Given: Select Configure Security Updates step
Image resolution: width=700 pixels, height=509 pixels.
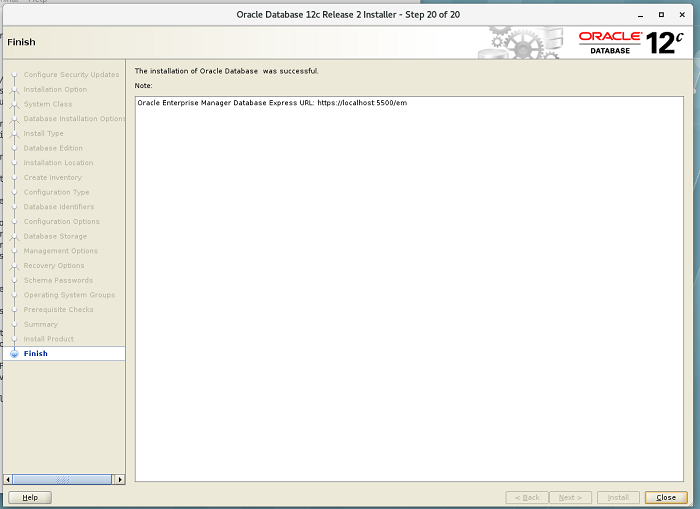Looking at the screenshot, I should click(x=71, y=75).
